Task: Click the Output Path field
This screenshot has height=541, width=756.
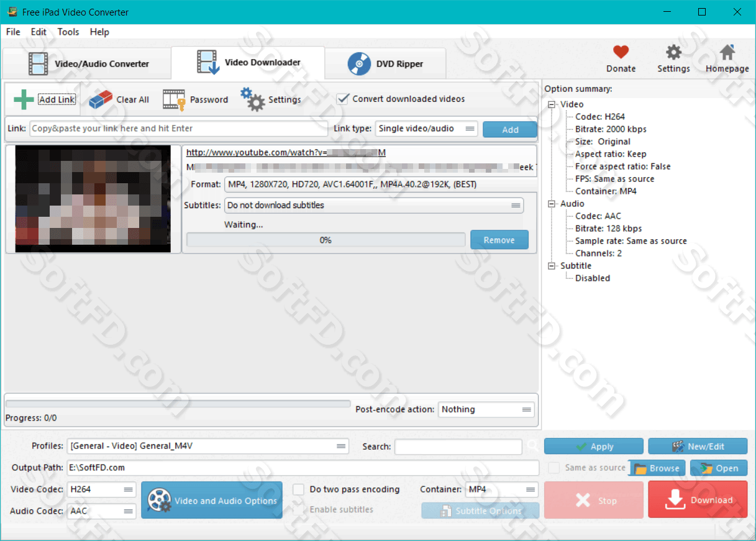Action: click(303, 468)
